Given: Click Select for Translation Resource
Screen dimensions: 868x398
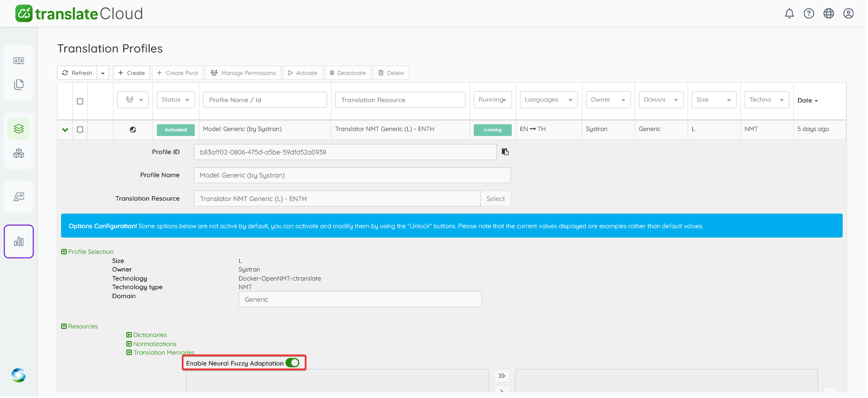Looking at the screenshot, I should 495,199.
